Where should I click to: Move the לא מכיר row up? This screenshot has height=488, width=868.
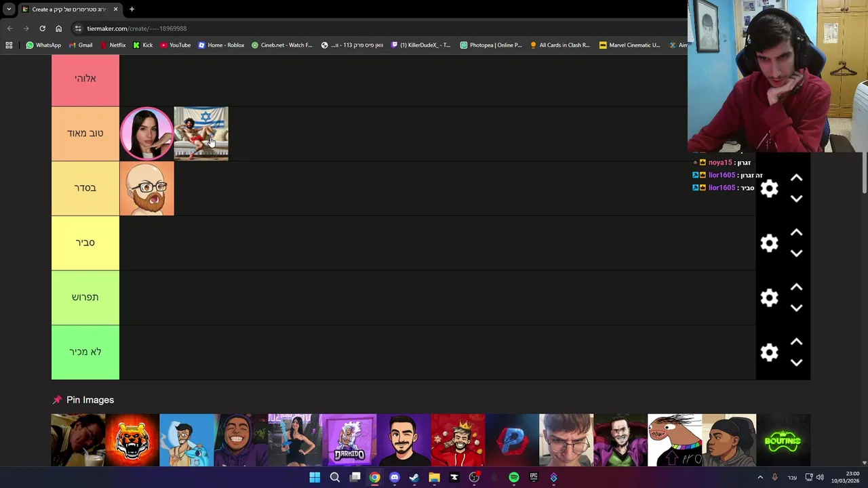[797, 342]
